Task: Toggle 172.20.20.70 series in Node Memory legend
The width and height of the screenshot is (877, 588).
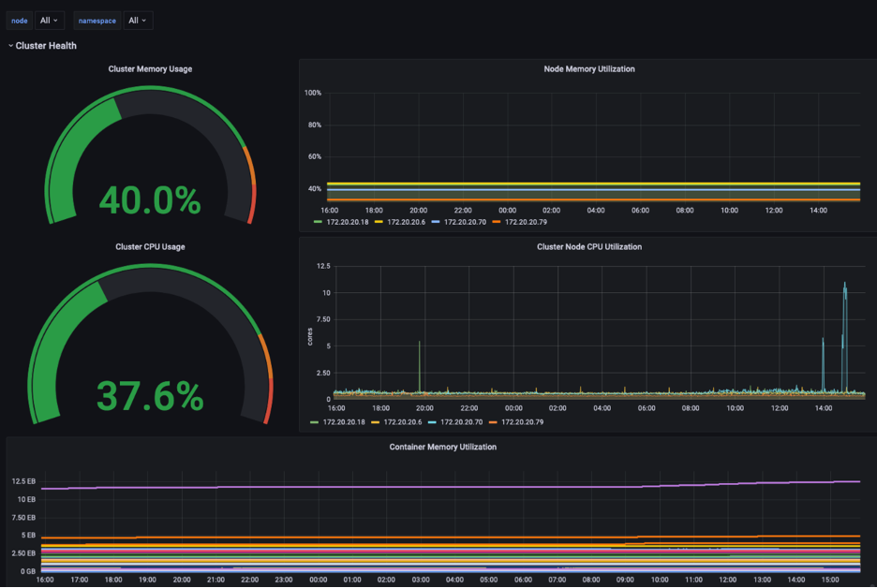Action: pos(465,222)
